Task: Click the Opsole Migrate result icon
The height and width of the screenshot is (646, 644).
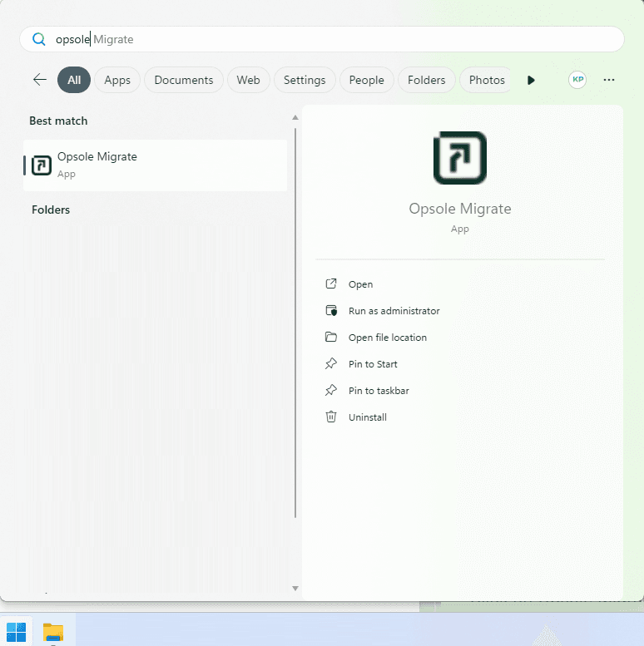Action: click(42, 165)
